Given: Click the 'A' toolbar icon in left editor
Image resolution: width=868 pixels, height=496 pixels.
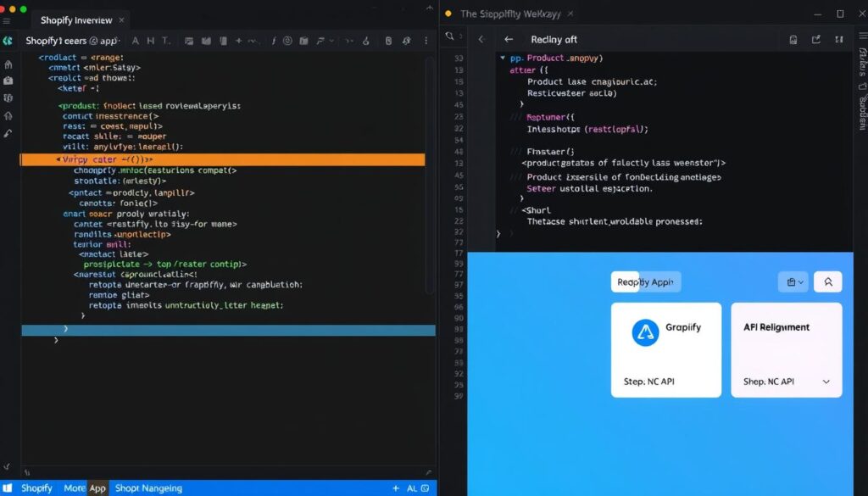Looking at the screenshot, I should tap(135, 41).
